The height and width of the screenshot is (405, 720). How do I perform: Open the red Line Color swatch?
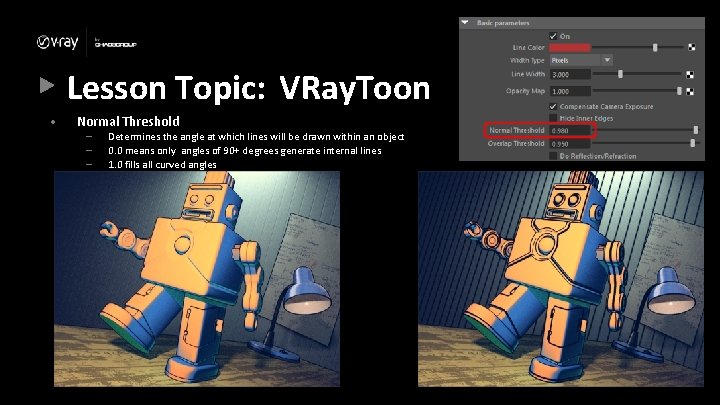click(x=570, y=47)
